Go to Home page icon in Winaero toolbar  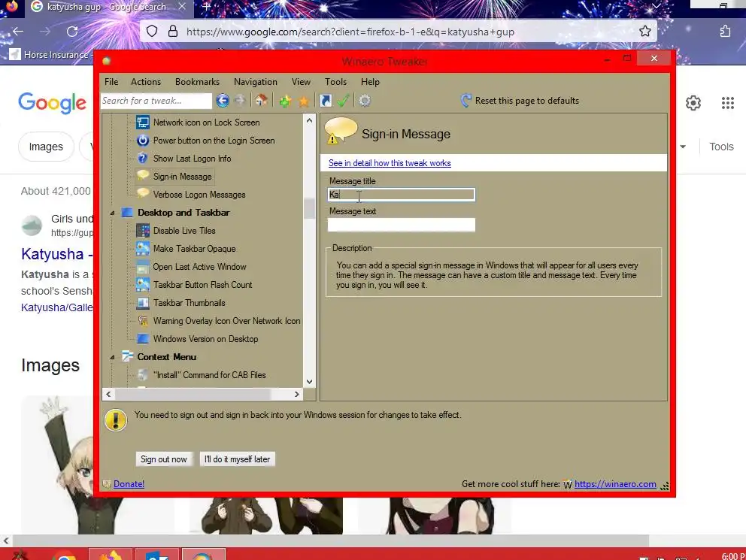point(261,101)
